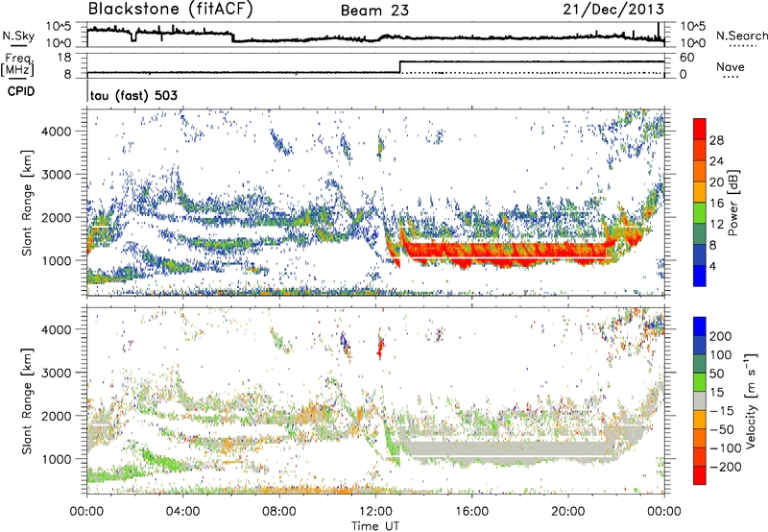The image size is (768, 532).
Task: Click the "4" label on Power colorbar
Action: pyautogui.click(x=712, y=266)
